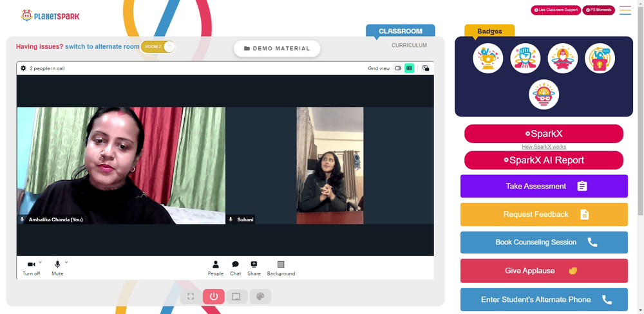Click Take Assessment button
This screenshot has height=314, width=644.
tap(544, 186)
